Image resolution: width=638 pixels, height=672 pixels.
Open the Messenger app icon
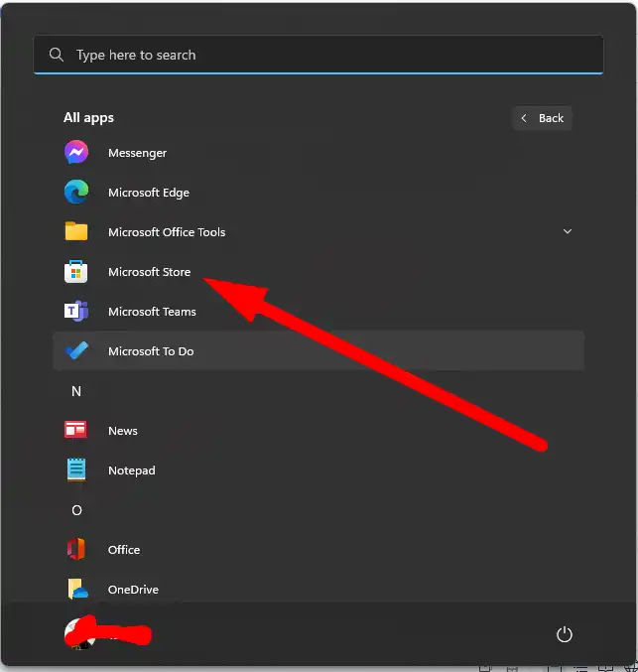click(76, 152)
